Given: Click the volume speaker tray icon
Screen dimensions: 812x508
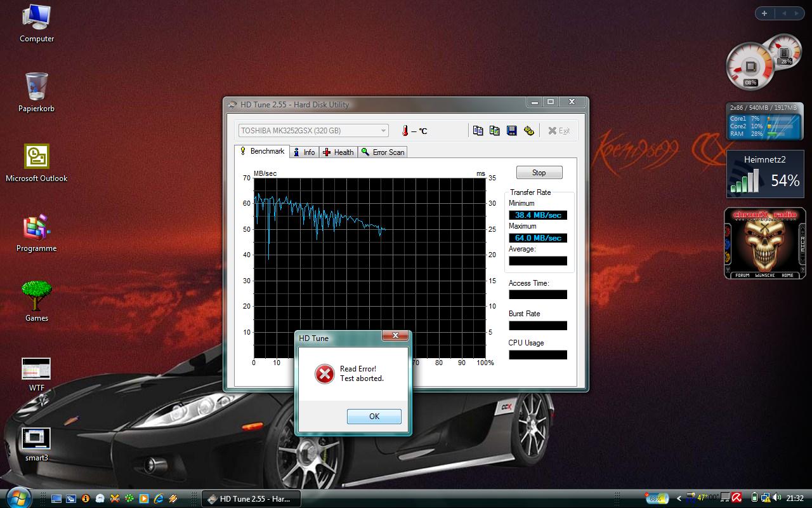Looking at the screenshot, I should pos(777,498).
